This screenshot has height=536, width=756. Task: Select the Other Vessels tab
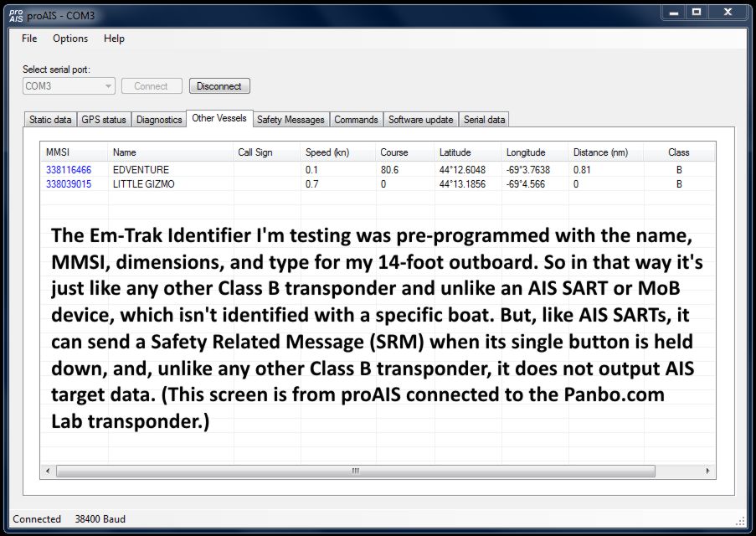[219, 118]
